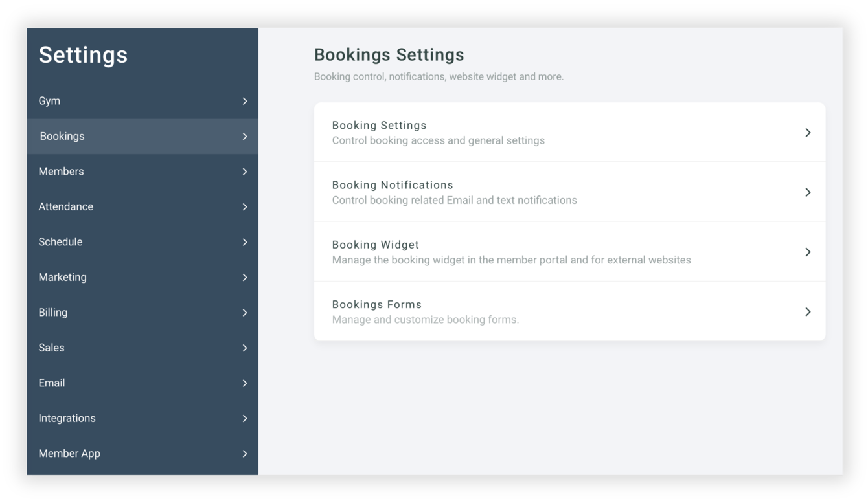Click the chevron beside Members
The height and width of the screenshot is (501, 868).
245,172
